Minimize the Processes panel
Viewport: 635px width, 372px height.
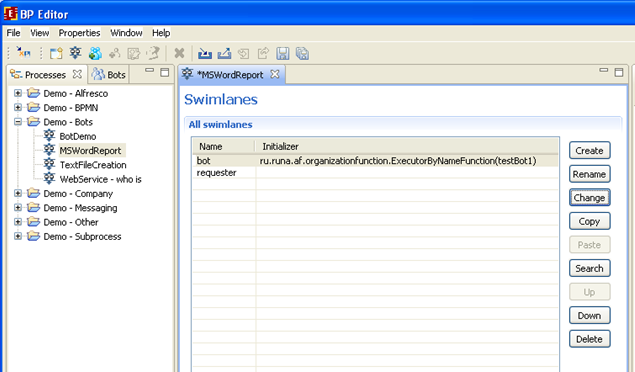click(x=149, y=70)
